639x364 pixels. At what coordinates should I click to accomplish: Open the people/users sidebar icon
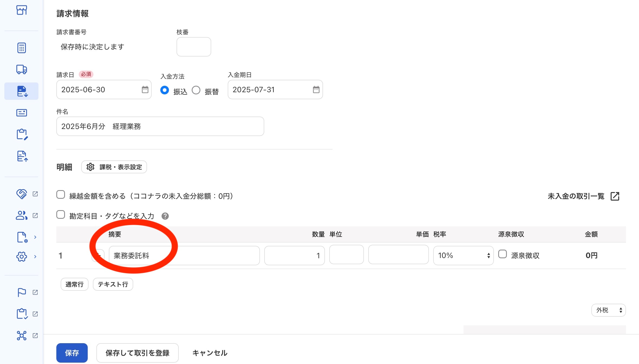coord(22,216)
